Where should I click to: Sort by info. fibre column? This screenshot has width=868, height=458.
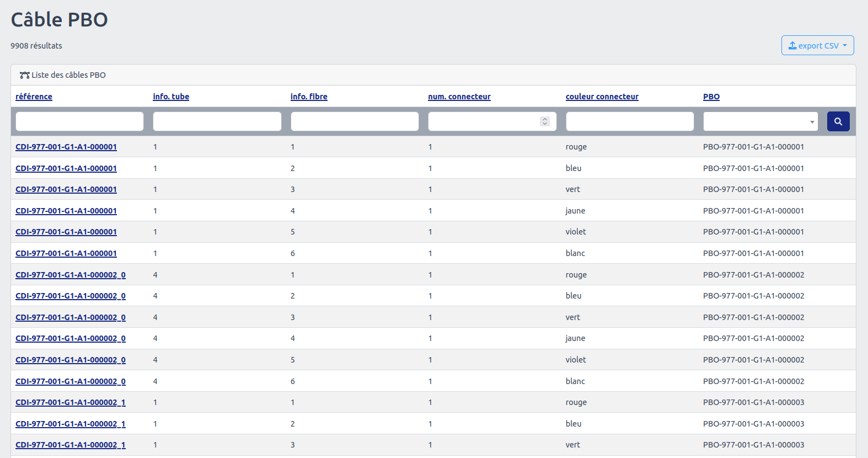pos(309,97)
